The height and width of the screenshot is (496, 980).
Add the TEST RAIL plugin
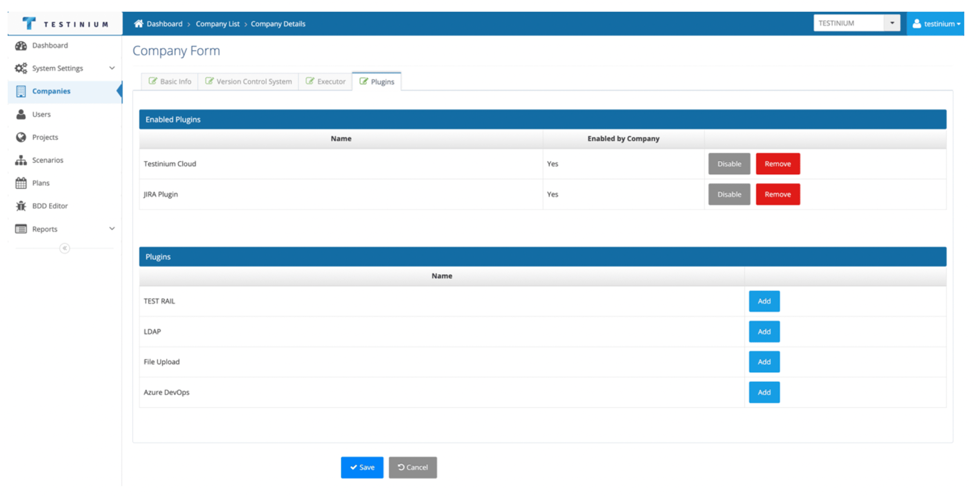764,301
